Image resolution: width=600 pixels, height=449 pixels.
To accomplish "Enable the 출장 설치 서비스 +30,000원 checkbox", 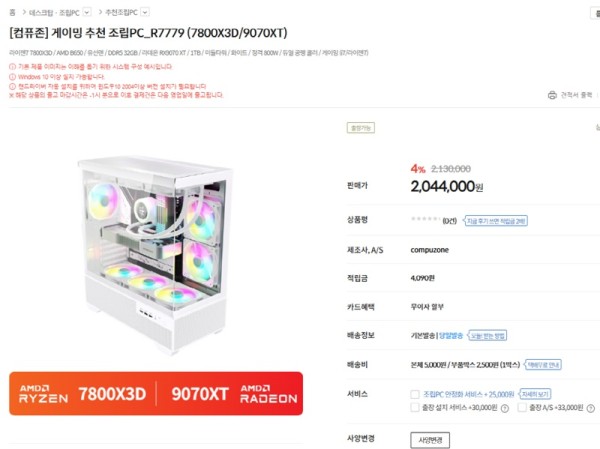I will (415, 407).
